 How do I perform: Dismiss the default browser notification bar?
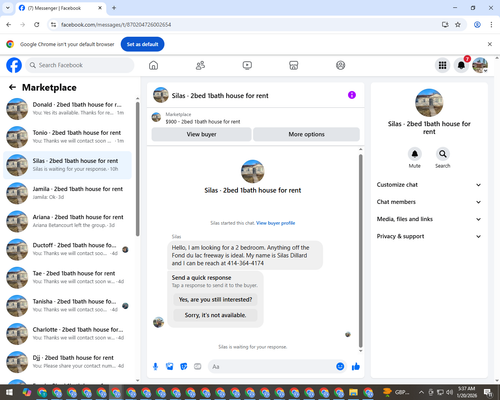click(x=490, y=44)
